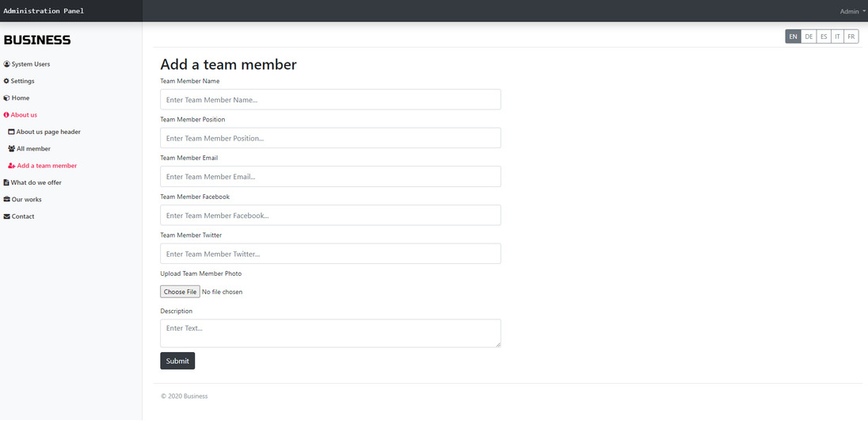Image resolution: width=868 pixels, height=421 pixels.
Task: Switch language to ES
Action: tap(824, 36)
